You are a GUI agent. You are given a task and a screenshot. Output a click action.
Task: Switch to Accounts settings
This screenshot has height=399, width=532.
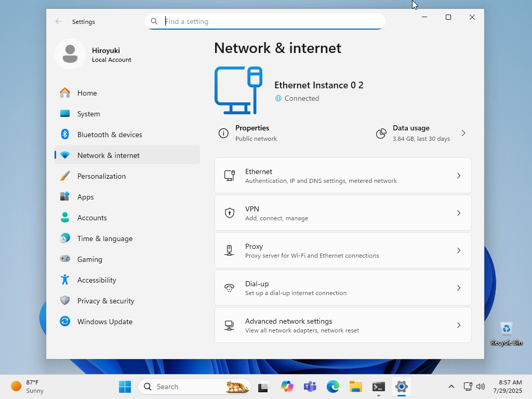pos(92,217)
